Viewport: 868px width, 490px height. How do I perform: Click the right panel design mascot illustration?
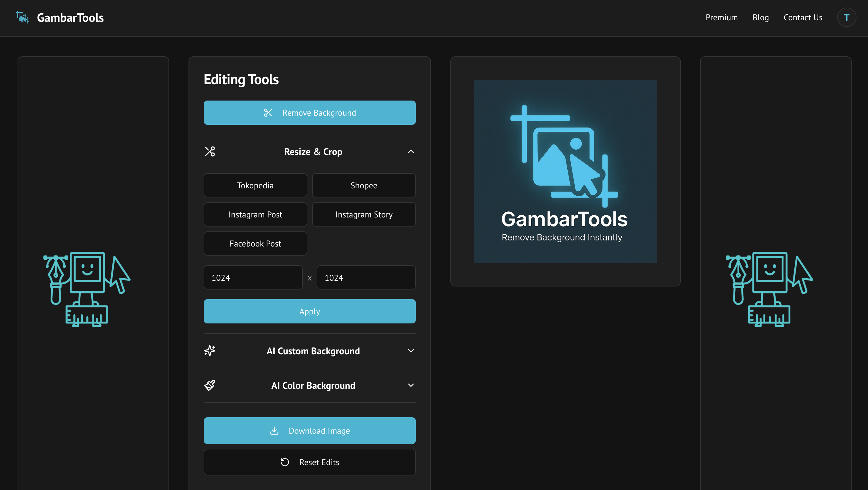click(769, 289)
